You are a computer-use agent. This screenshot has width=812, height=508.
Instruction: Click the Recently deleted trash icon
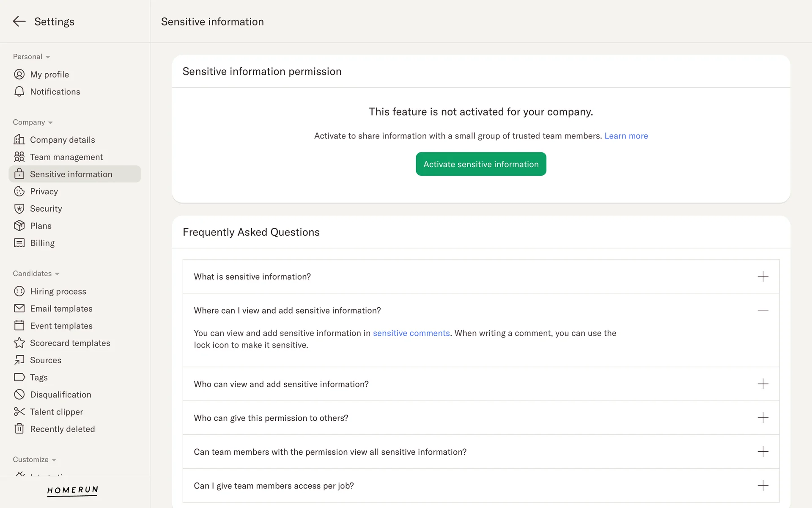click(19, 429)
